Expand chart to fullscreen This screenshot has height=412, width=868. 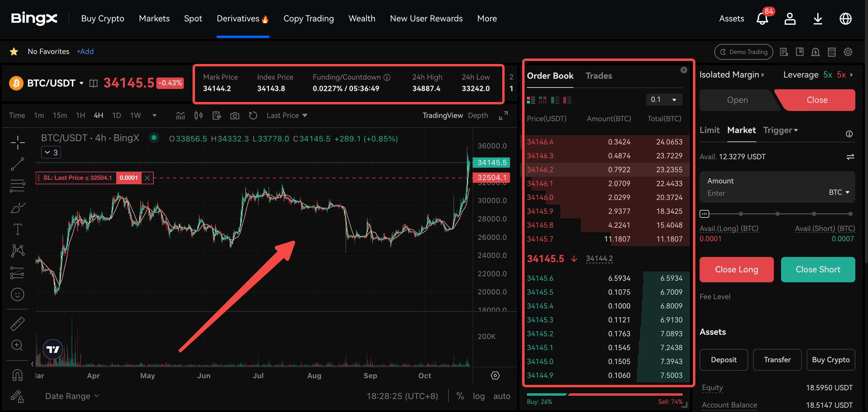[x=503, y=116]
